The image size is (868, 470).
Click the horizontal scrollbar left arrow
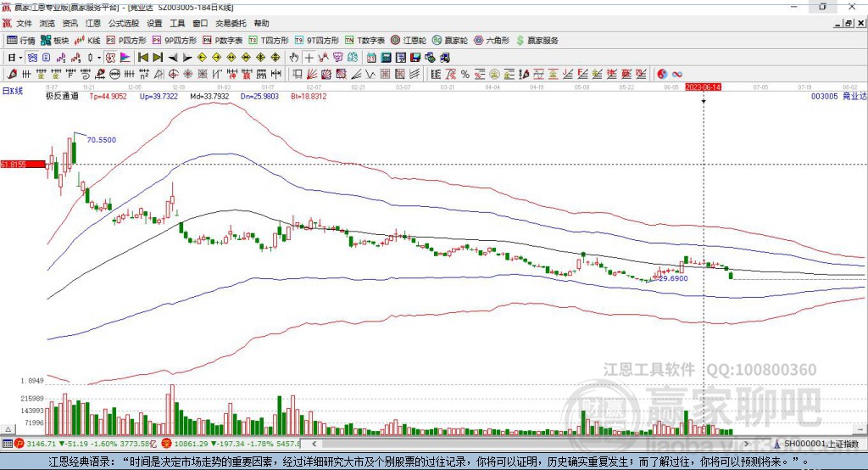314,444
